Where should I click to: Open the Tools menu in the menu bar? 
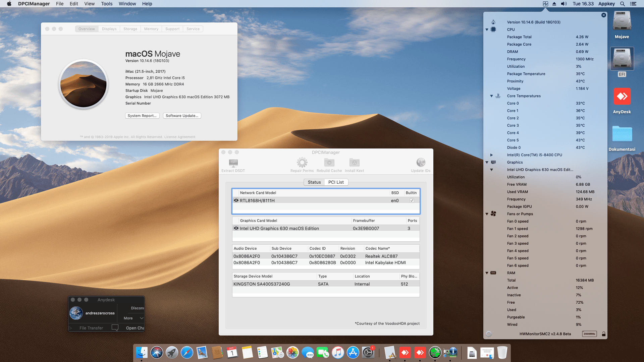(107, 4)
